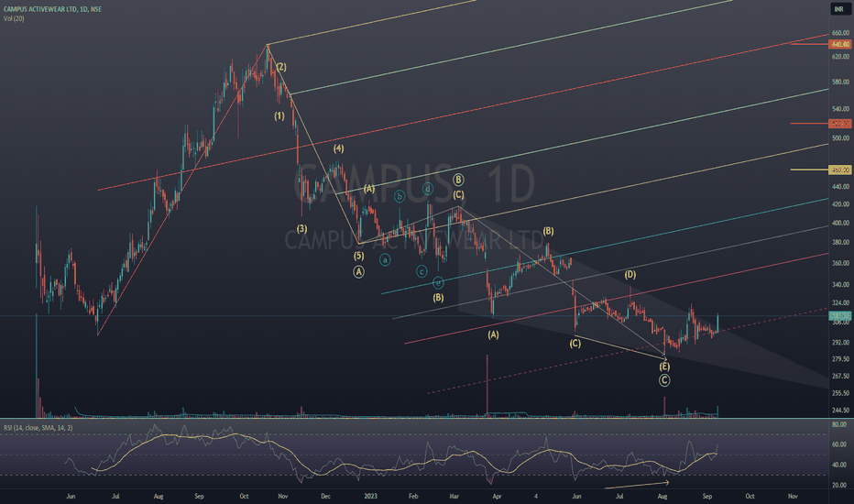854x504 pixels.
Task: Select wave label (1)
Action: [x=279, y=115]
